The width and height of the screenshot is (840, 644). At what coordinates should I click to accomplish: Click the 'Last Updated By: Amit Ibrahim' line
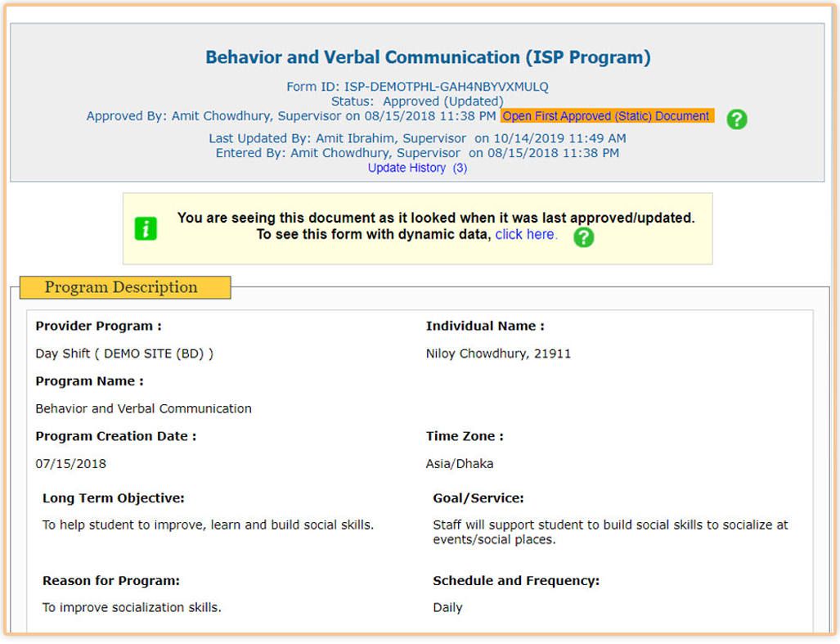[x=417, y=138]
